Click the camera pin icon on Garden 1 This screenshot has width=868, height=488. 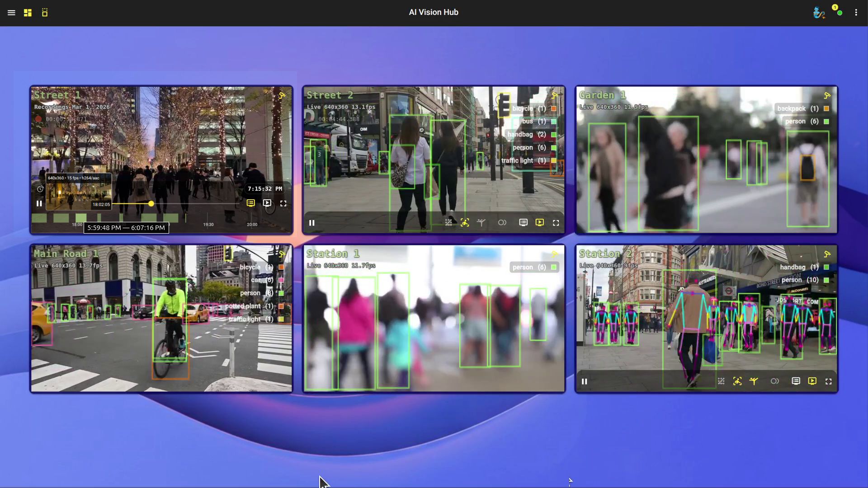(827, 96)
